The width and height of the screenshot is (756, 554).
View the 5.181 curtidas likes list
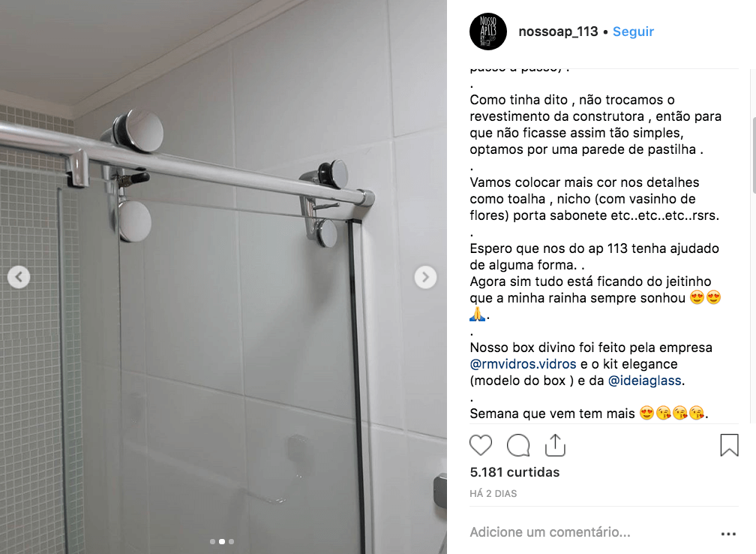click(x=514, y=472)
